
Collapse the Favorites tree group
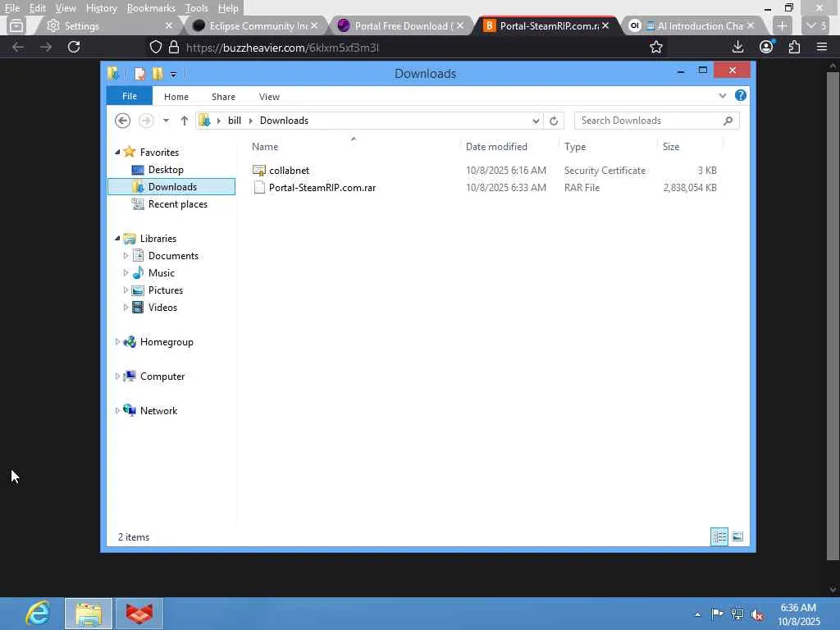(x=117, y=152)
